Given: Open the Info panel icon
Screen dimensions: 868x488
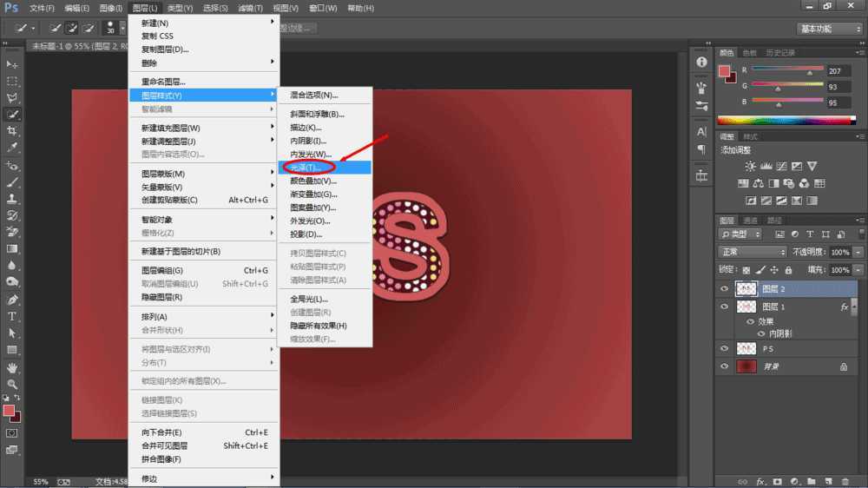Looking at the screenshot, I should [701, 63].
